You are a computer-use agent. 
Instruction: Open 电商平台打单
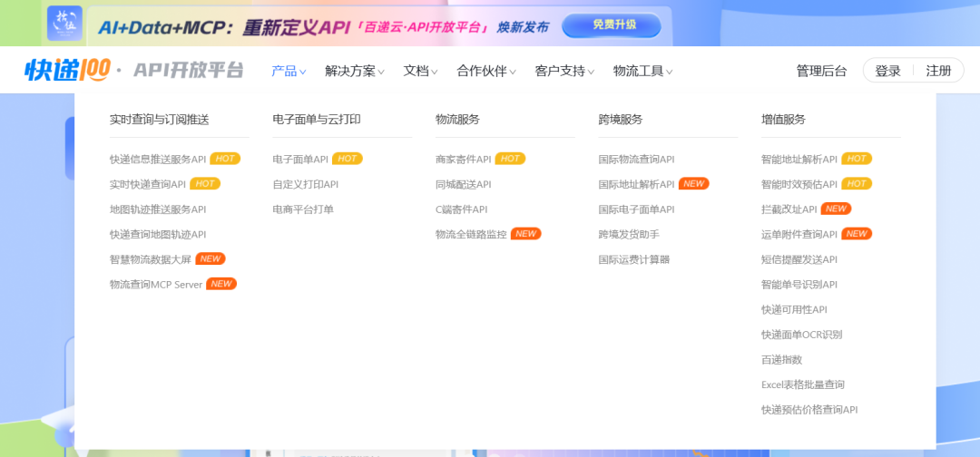(x=303, y=209)
